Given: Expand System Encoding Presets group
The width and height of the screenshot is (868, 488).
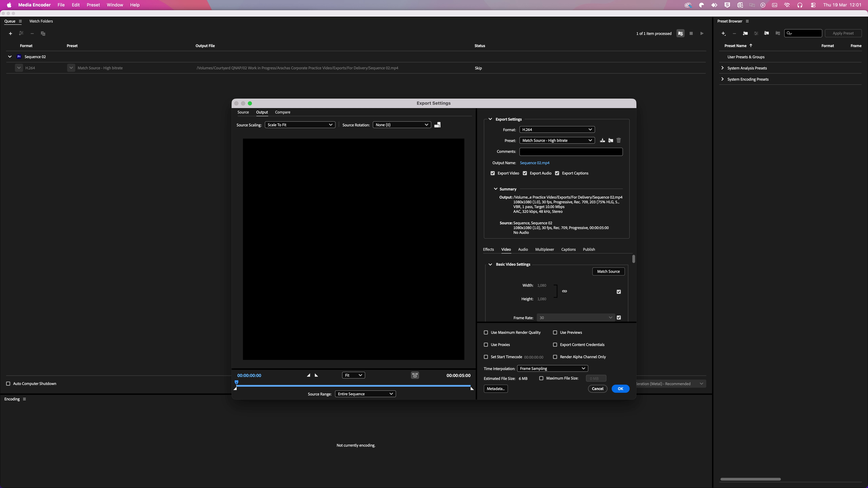Looking at the screenshot, I should pos(722,79).
